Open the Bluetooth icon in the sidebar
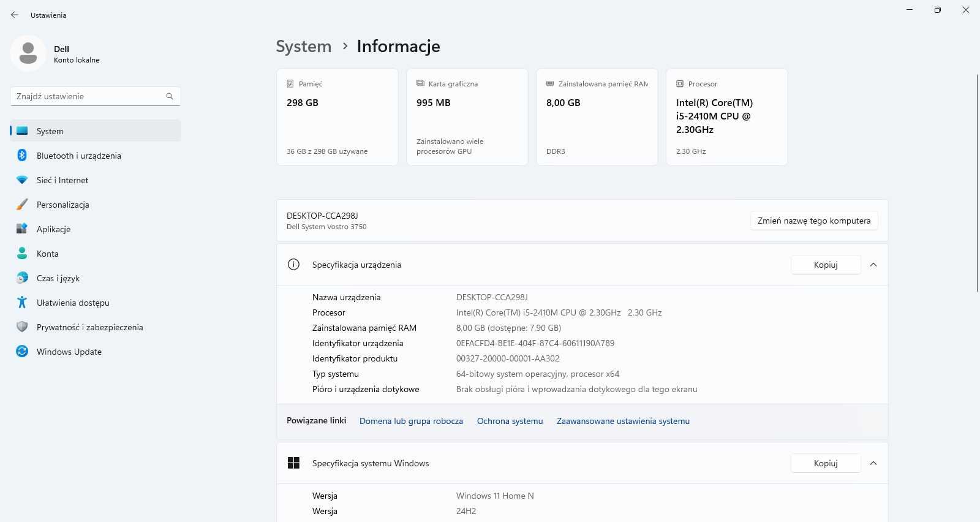Screen dimensions: 980x522 (x=22, y=156)
